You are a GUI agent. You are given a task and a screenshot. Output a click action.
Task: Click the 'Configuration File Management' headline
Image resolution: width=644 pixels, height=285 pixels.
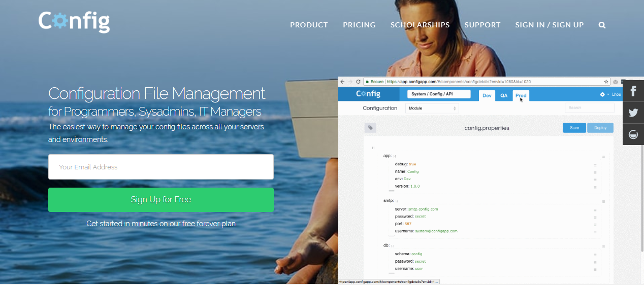click(x=157, y=93)
